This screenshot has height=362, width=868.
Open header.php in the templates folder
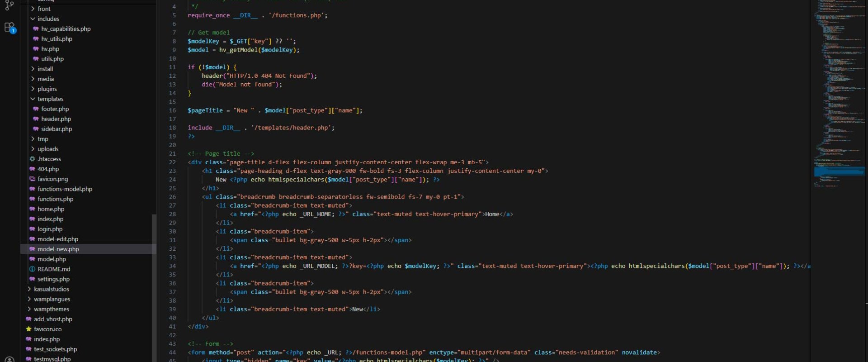click(x=56, y=119)
